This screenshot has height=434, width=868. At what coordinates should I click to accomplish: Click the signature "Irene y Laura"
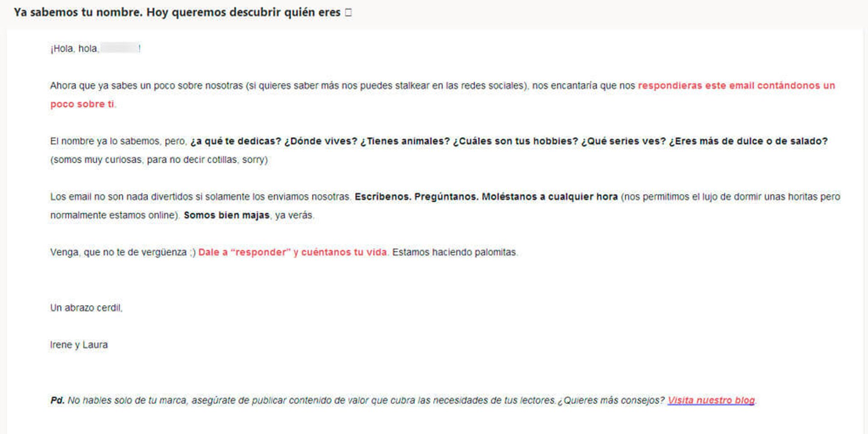(79, 345)
